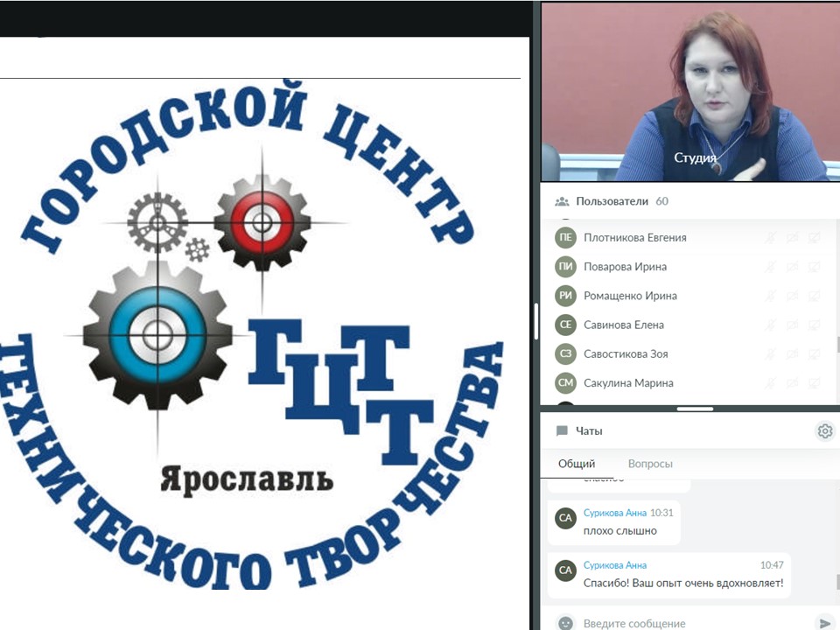Click camera icon for Сакулина Марина
The image size is (840, 630).
click(x=793, y=382)
